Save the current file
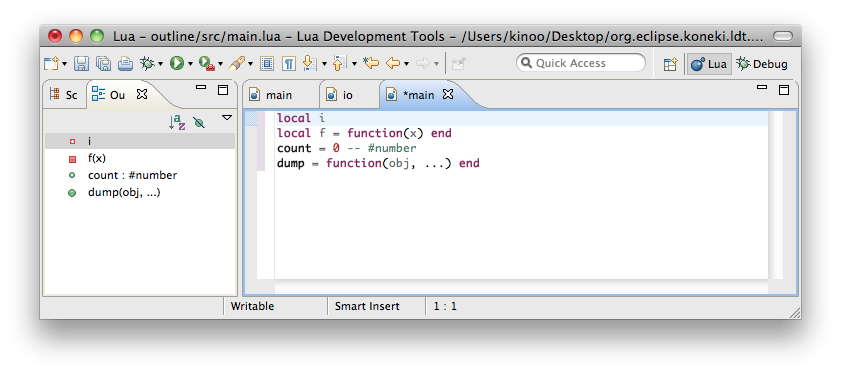 click(x=81, y=63)
